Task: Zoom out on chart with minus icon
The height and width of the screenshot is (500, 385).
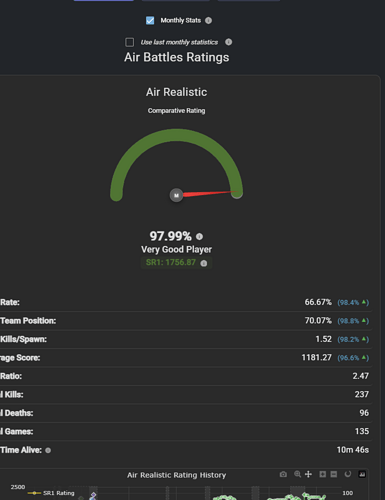Action: tap(334, 474)
